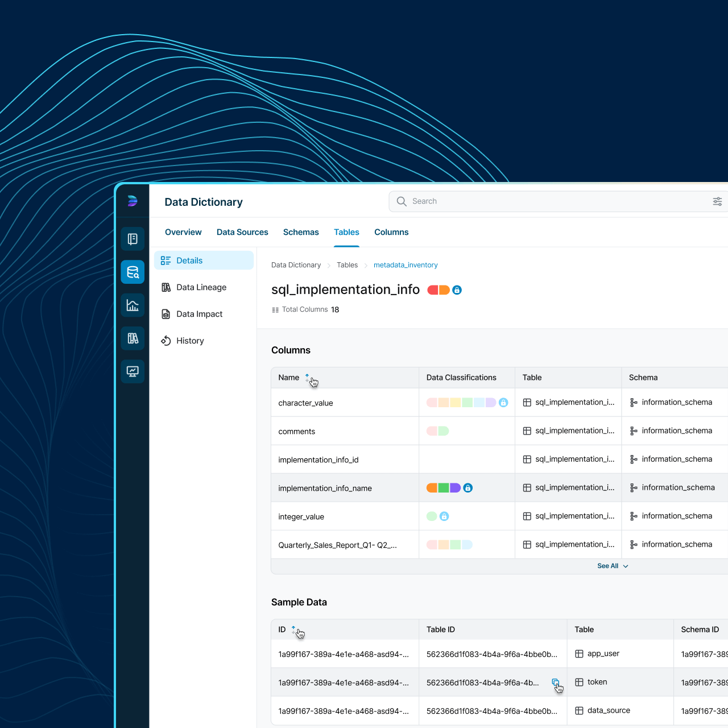Click table icon beside data_source

click(x=579, y=711)
